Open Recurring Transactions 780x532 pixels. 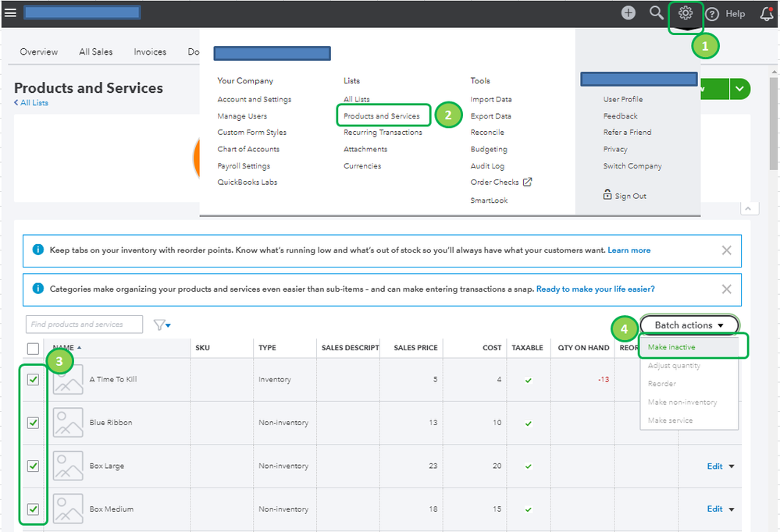[x=383, y=133]
